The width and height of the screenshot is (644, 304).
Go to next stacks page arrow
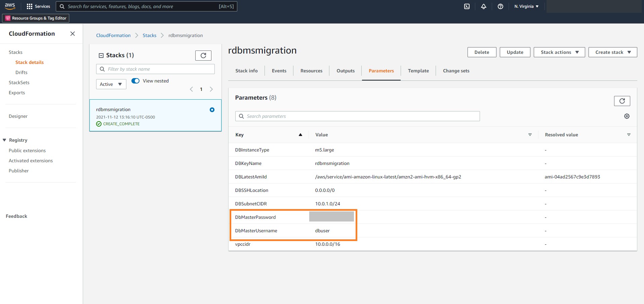211,89
